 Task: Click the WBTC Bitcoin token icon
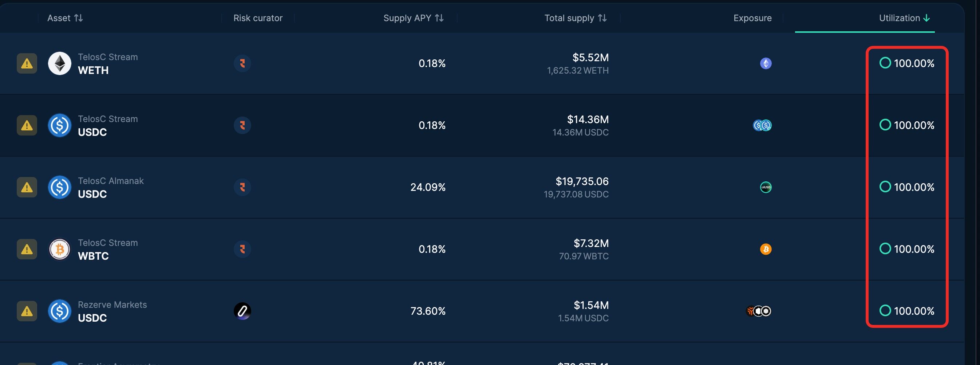pos(60,249)
